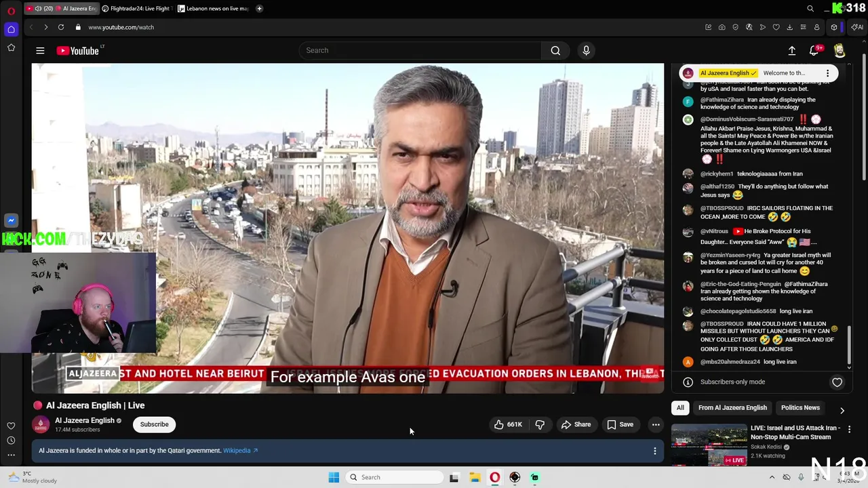Open the YouTube account avatar menu

[x=840, y=50]
